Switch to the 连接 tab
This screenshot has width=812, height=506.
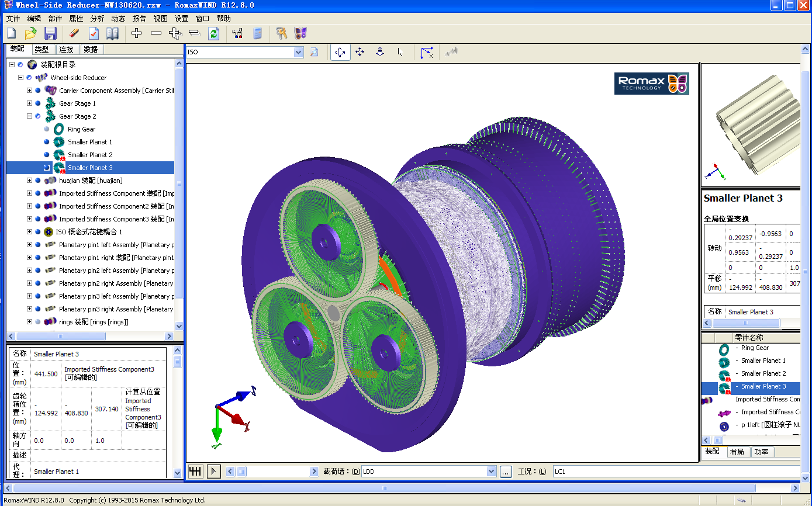point(67,50)
